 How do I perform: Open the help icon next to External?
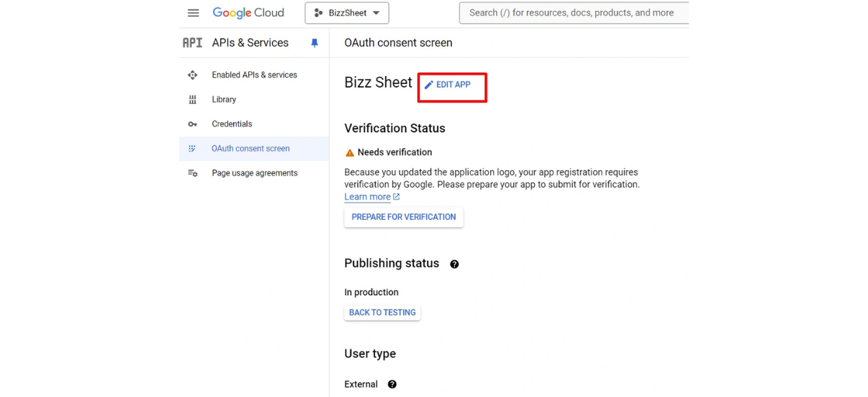click(392, 384)
